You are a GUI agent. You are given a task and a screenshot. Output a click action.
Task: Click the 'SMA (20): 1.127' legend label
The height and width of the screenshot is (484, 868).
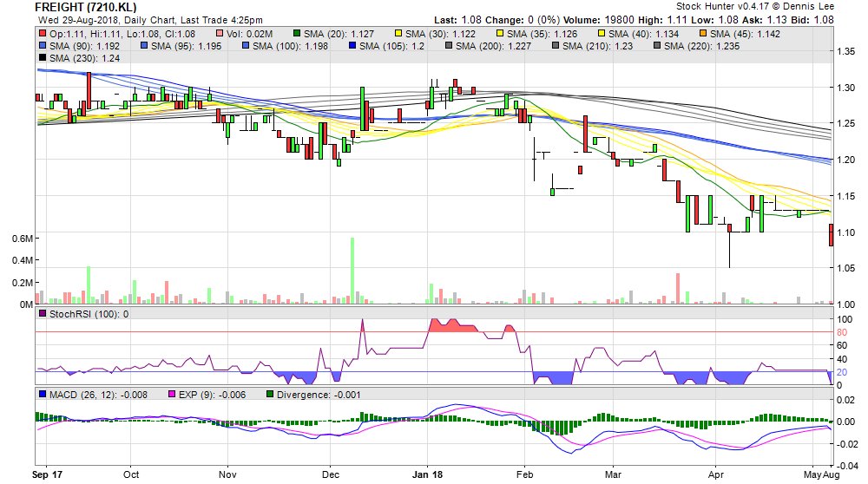pyautogui.click(x=339, y=34)
